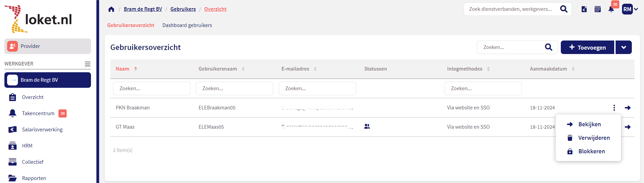Click the Gebruikersnaam filter search field
The height and width of the screenshot is (183, 644).
click(234, 88)
